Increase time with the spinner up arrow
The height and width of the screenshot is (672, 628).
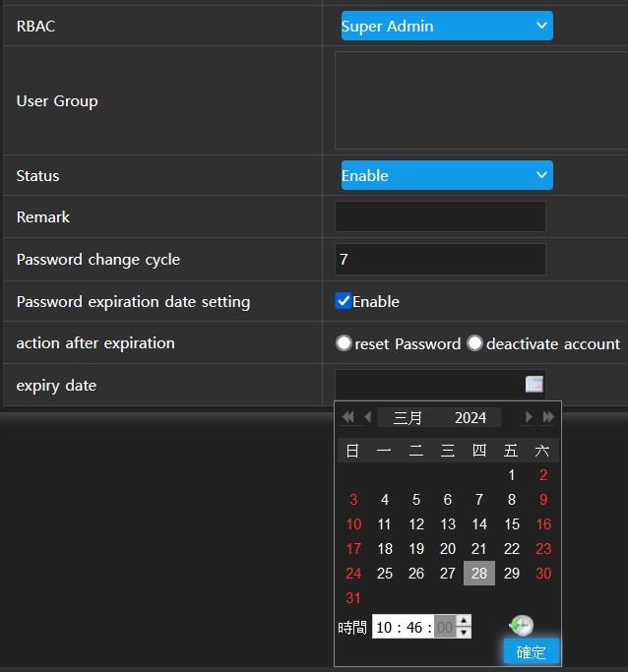click(x=464, y=621)
